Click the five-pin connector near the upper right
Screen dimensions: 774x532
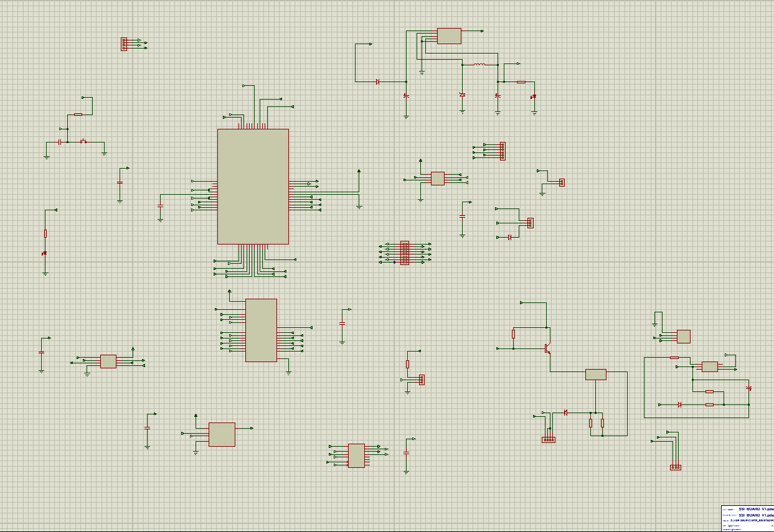[503, 151]
